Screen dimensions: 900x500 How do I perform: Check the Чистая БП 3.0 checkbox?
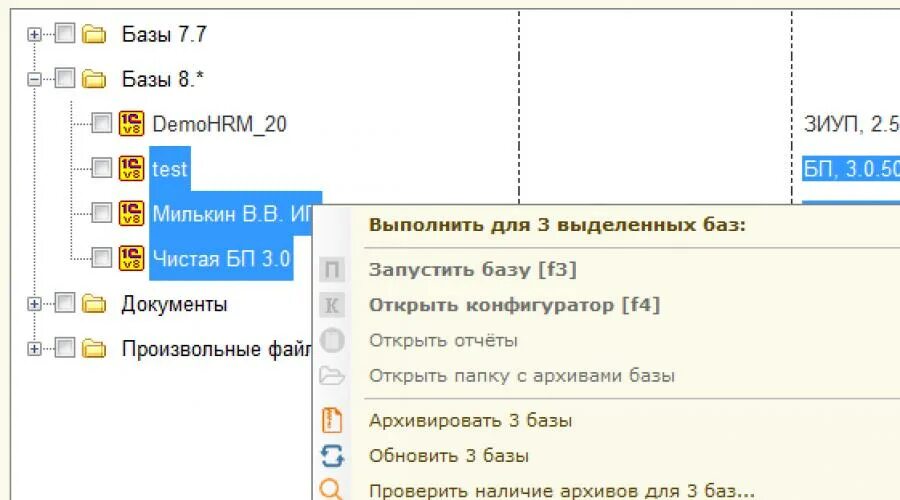tap(102, 257)
